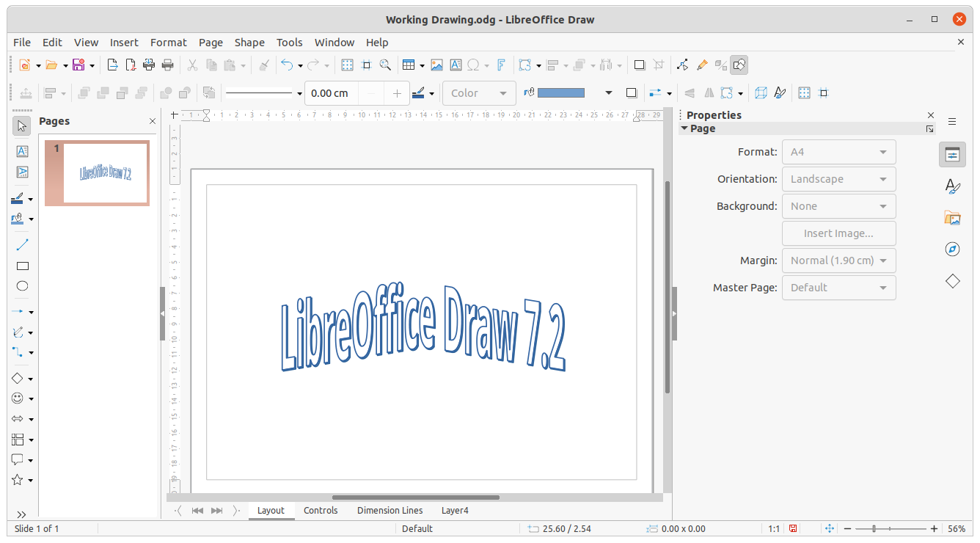Screen dimensions: 980x543
Task: Open the Area Style Color combo box
Action: pos(479,93)
